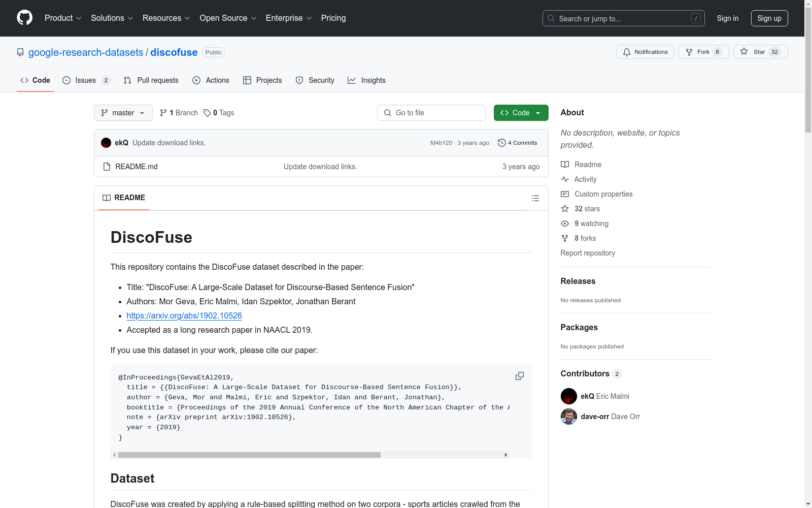Open google-research-datasets organization link

click(86, 52)
